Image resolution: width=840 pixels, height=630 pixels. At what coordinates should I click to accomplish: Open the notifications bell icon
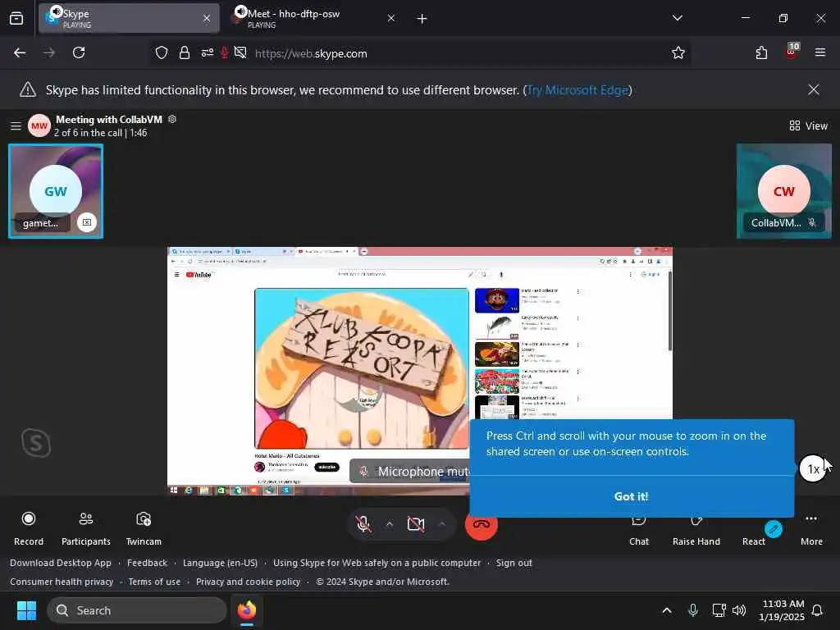point(818,610)
